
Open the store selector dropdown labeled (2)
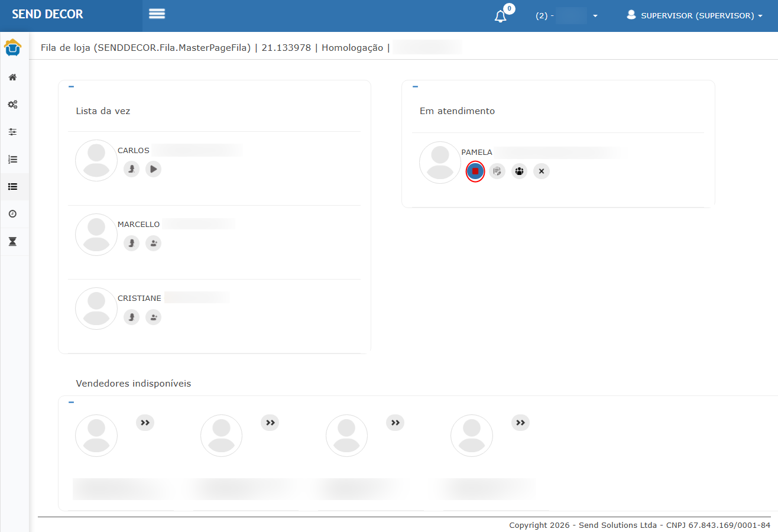click(x=566, y=16)
